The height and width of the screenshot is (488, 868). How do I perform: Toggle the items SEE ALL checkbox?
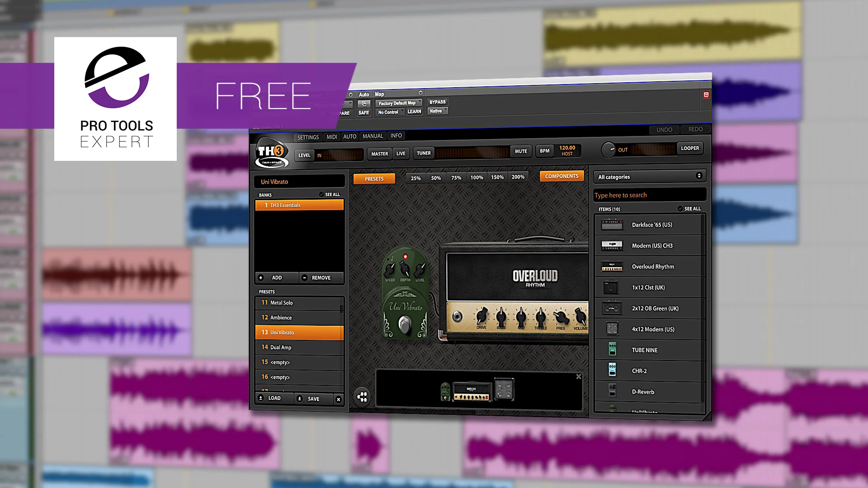pyautogui.click(x=680, y=209)
